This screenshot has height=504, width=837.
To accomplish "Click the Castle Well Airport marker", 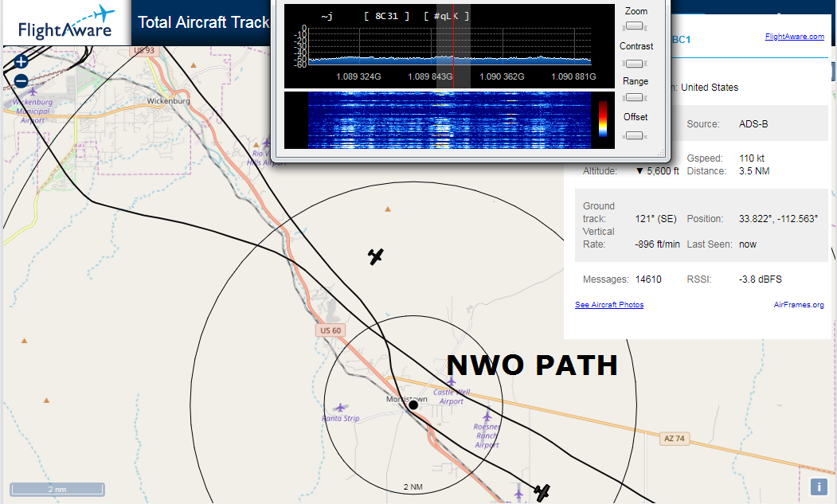I will pyautogui.click(x=452, y=381).
